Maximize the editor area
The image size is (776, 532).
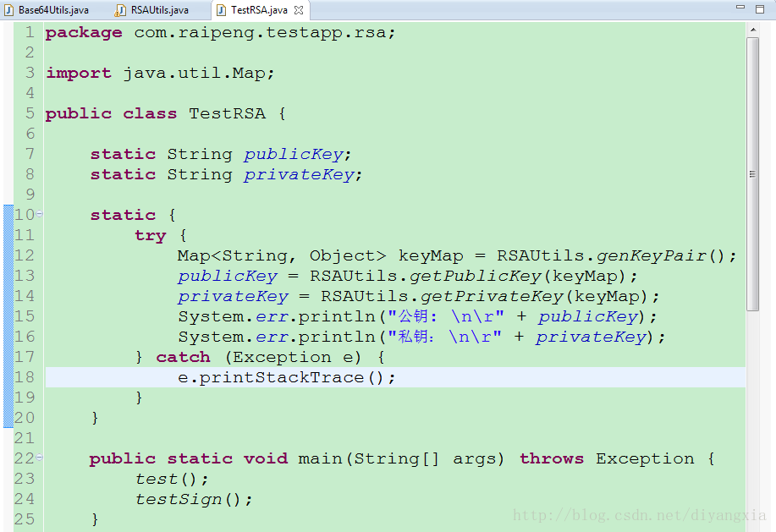(x=760, y=9)
